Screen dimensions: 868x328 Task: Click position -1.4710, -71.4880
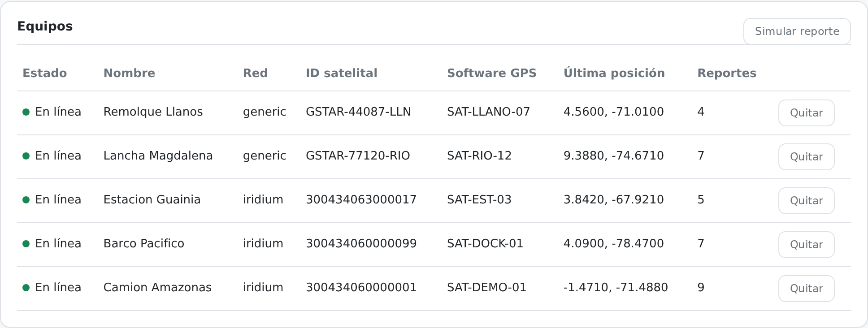tap(616, 288)
